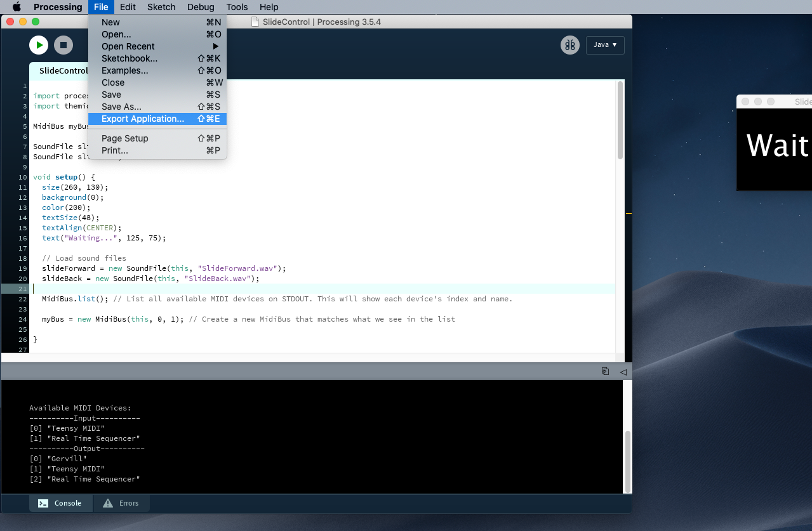The width and height of the screenshot is (812, 531).
Task: Click the Input [0] "Teensy MIDI" console line
Action: [67, 428]
